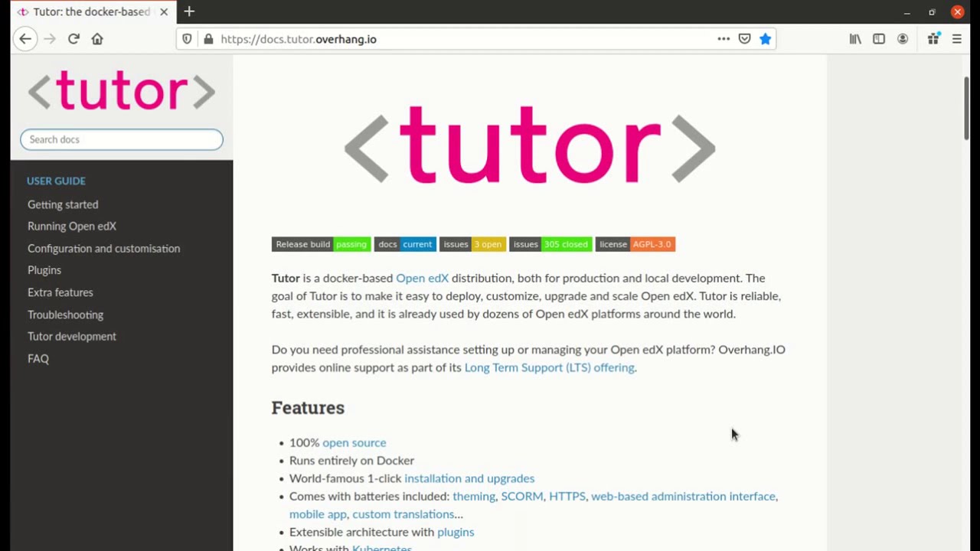980x551 pixels.
Task: Click the Features heading
Action: click(x=308, y=408)
